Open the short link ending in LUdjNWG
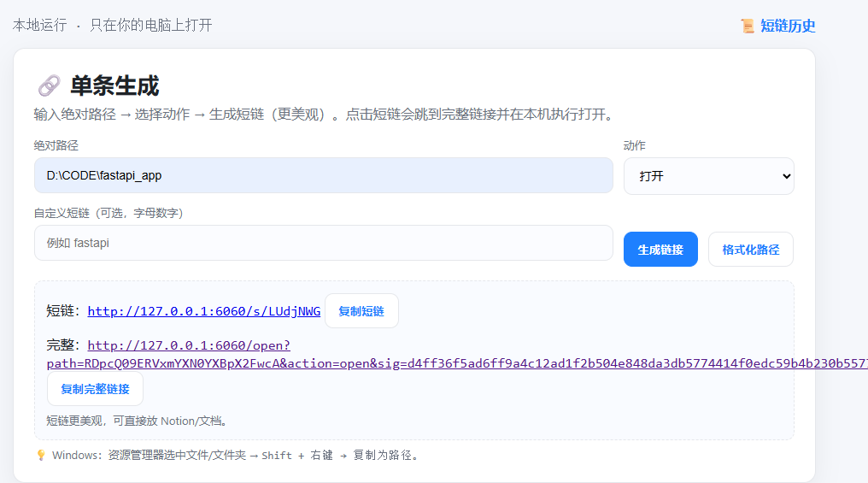Screen dimensions: 868x483 click(x=203, y=311)
